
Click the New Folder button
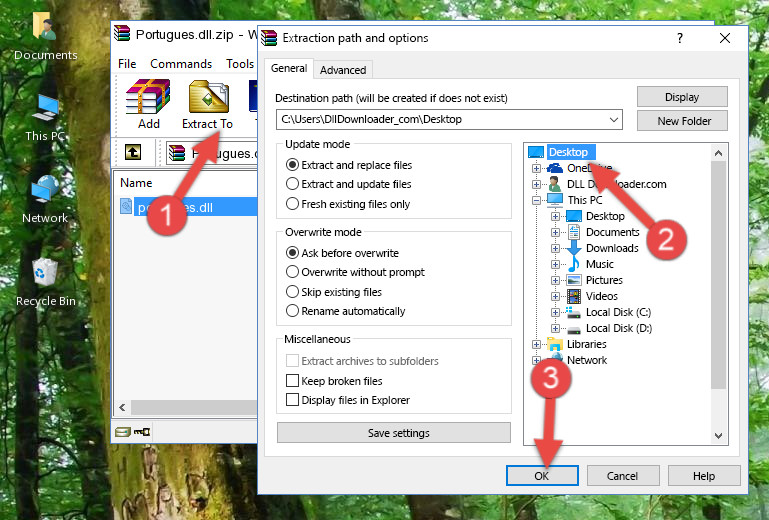[682, 121]
